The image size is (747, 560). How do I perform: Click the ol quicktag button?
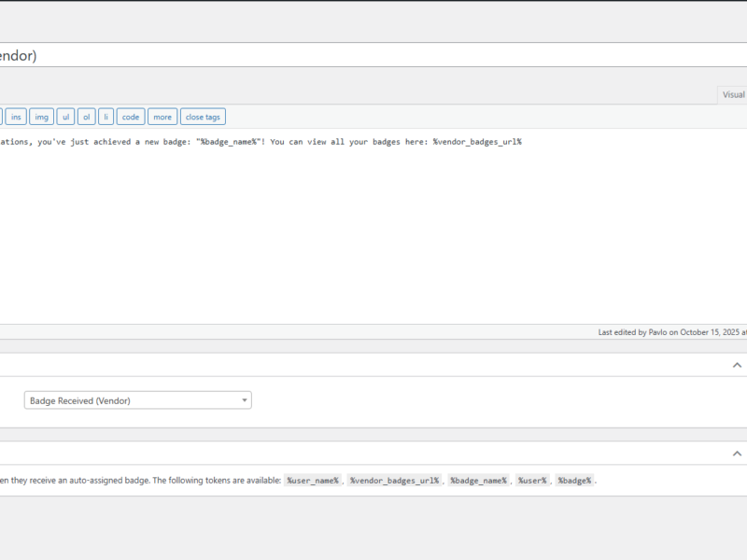[86, 117]
